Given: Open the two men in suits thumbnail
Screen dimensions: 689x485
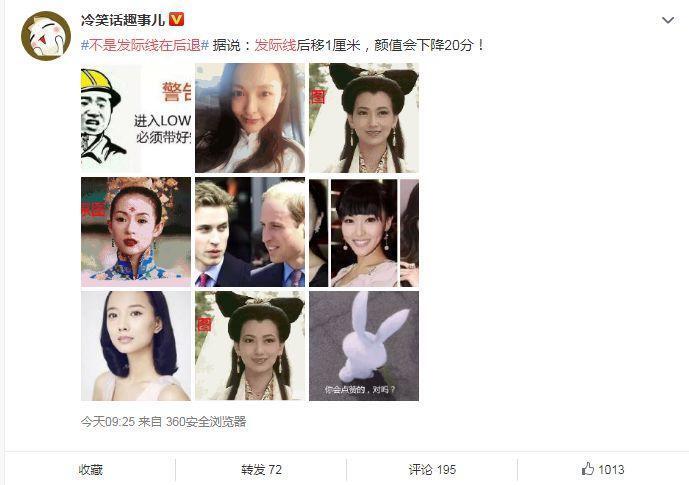Looking at the screenshot, I should tap(250, 232).
